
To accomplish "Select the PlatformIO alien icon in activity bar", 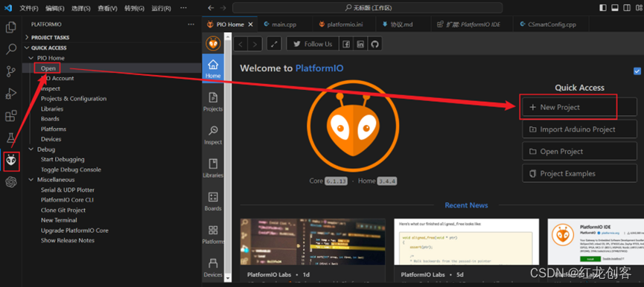I will tap(11, 161).
